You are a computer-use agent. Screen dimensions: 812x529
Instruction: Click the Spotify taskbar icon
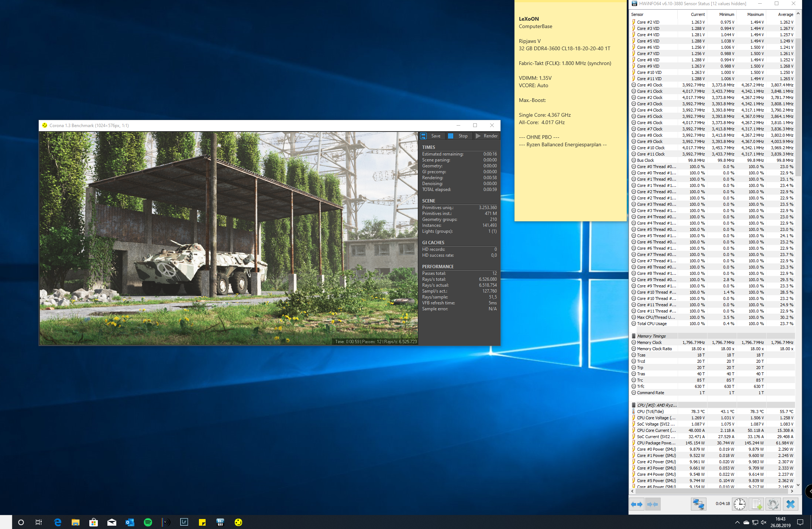148,522
